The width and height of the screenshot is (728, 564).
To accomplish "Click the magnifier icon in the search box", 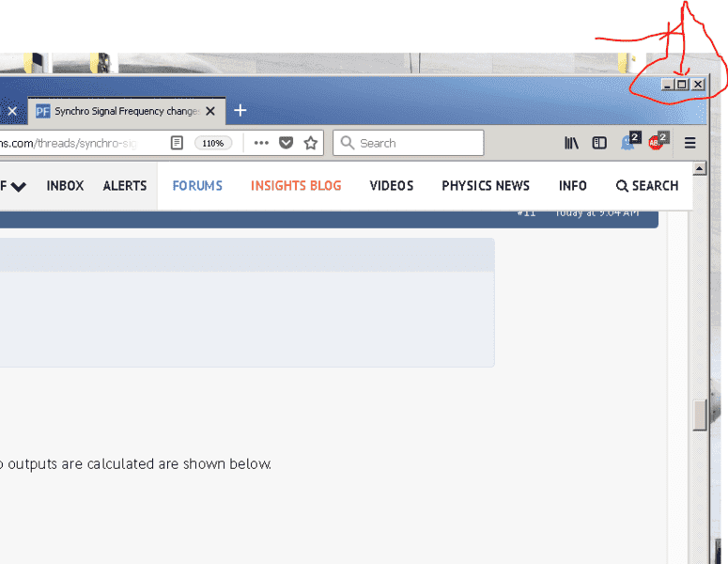I will [348, 143].
